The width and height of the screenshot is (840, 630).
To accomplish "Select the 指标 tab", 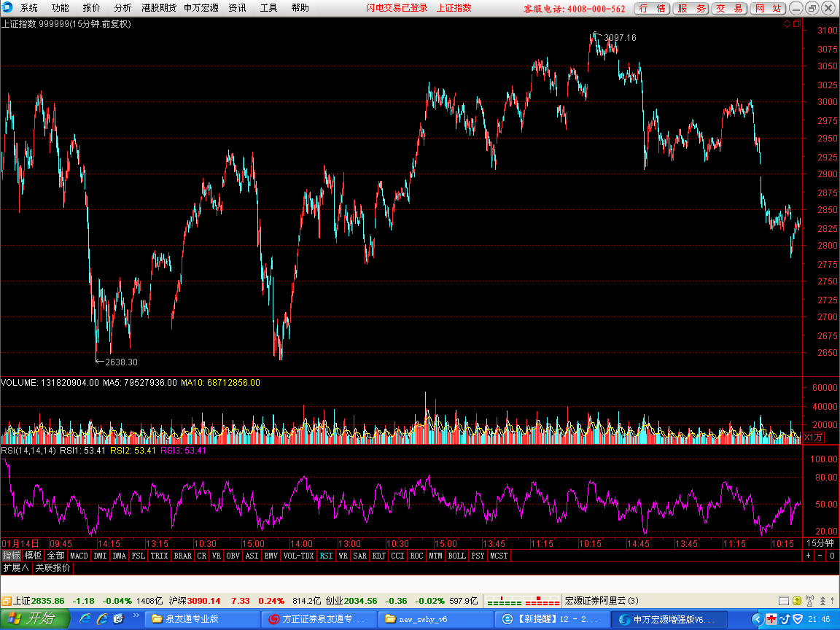I will click(x=11, y=556).
